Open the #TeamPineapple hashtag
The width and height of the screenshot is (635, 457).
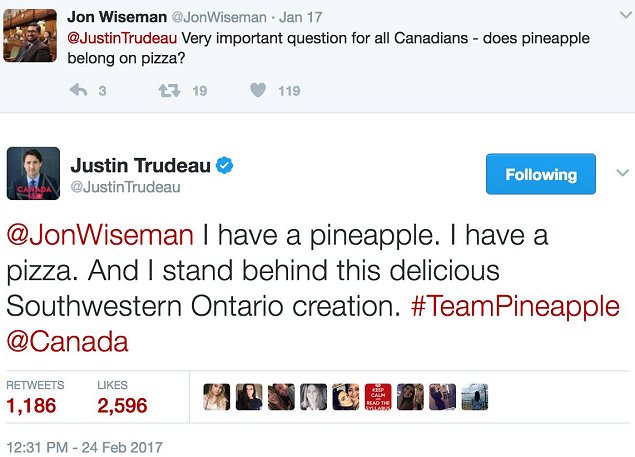tap(515, 307)
